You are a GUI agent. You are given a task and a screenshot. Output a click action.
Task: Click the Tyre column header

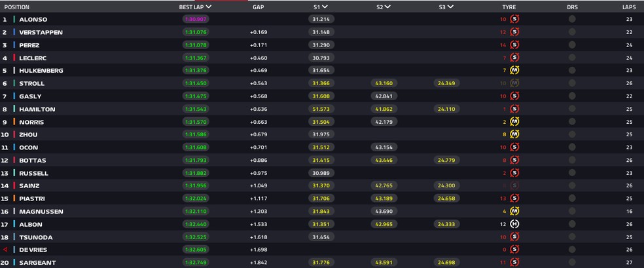(x=509, y=7)
